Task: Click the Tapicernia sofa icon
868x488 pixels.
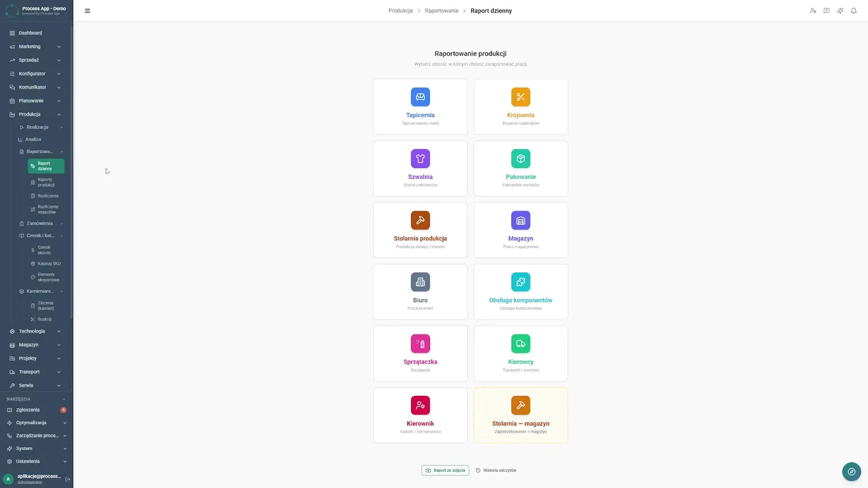Action: point(420,97)
